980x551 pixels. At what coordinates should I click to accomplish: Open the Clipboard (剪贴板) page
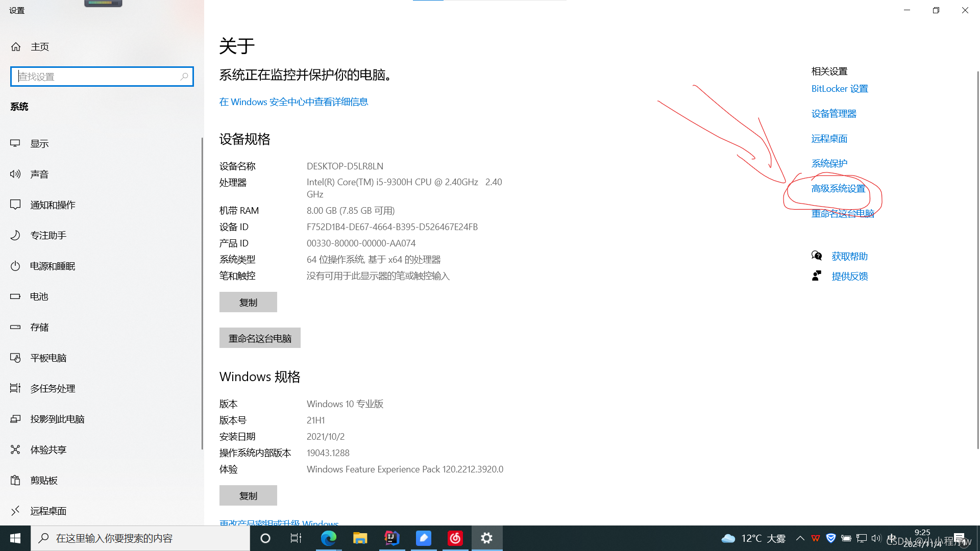tap(43, 481)
